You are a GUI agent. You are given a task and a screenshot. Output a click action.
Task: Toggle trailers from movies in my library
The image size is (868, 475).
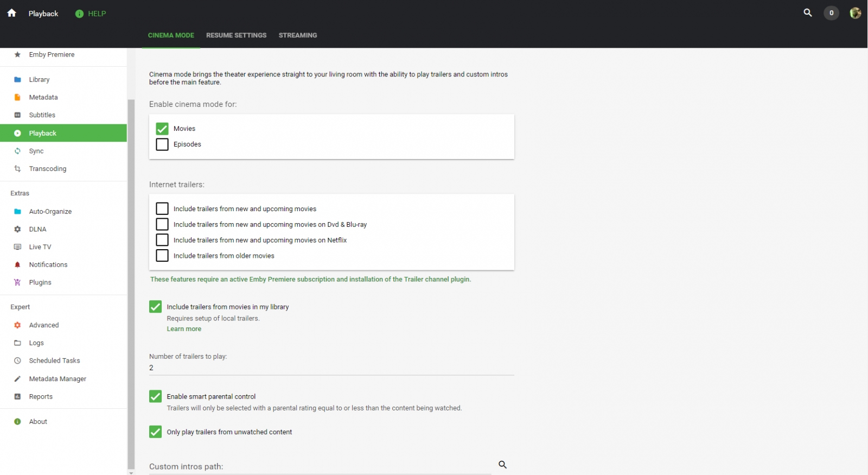155,307
